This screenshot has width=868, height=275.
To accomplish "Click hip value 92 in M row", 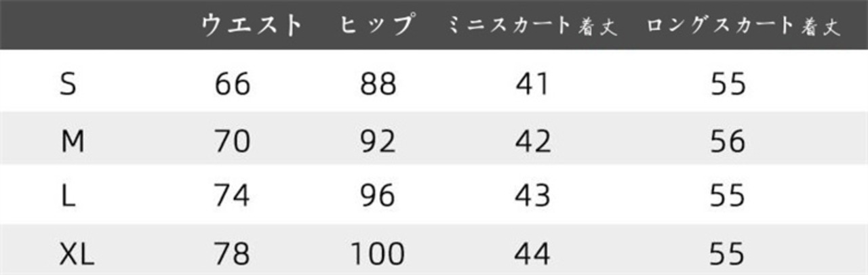I will click(378, 142).
